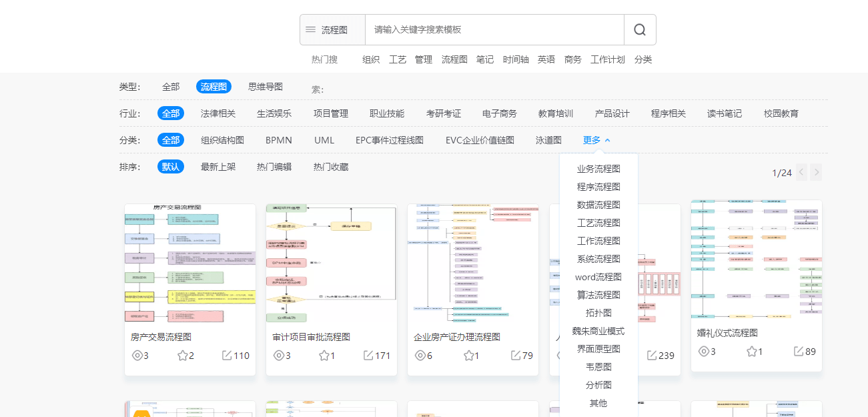Click edit icon on 婚礼仪式流程图
868x417 pixels.
(x=799, y=352)
